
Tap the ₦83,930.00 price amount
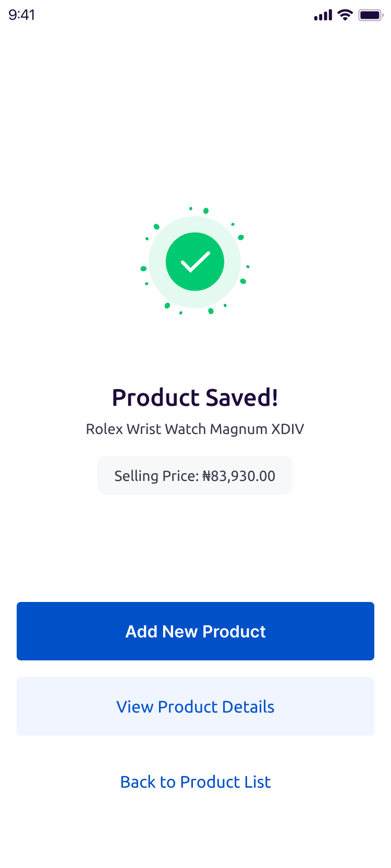(239, 476)
